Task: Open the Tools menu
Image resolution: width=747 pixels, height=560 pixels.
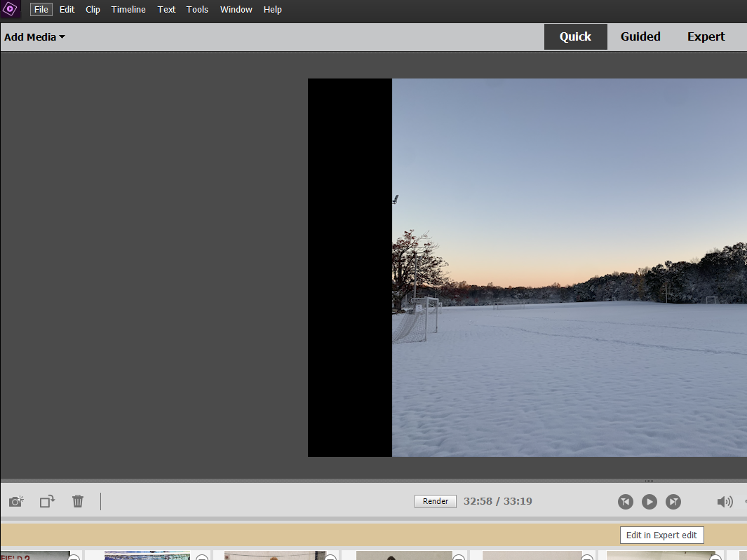Action: click(197, 9)
